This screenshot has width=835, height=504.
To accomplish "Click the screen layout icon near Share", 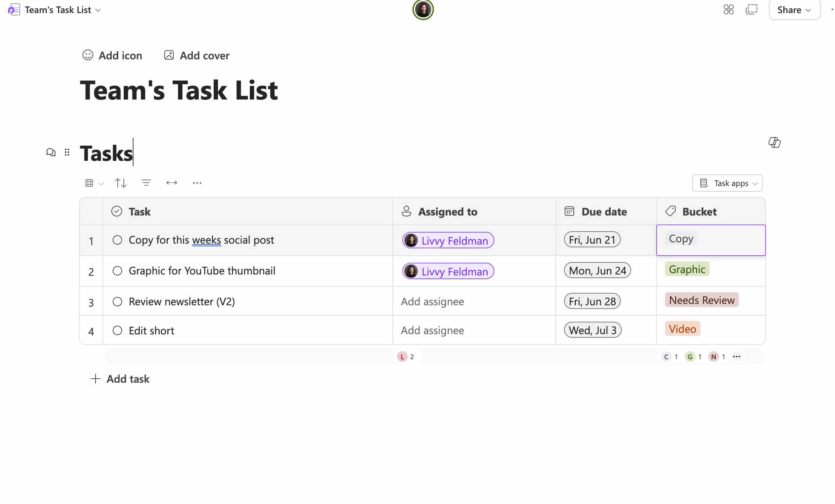I will [x=751, y=9].
